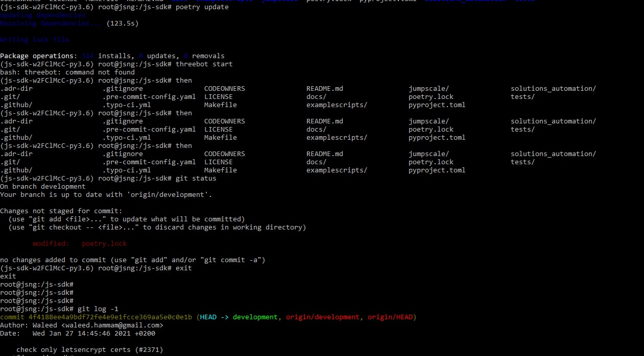Image resolution: width=644 pixels, height=356 pixels.
Task: Click the .github/ folder name
Action: coord(16,105)
